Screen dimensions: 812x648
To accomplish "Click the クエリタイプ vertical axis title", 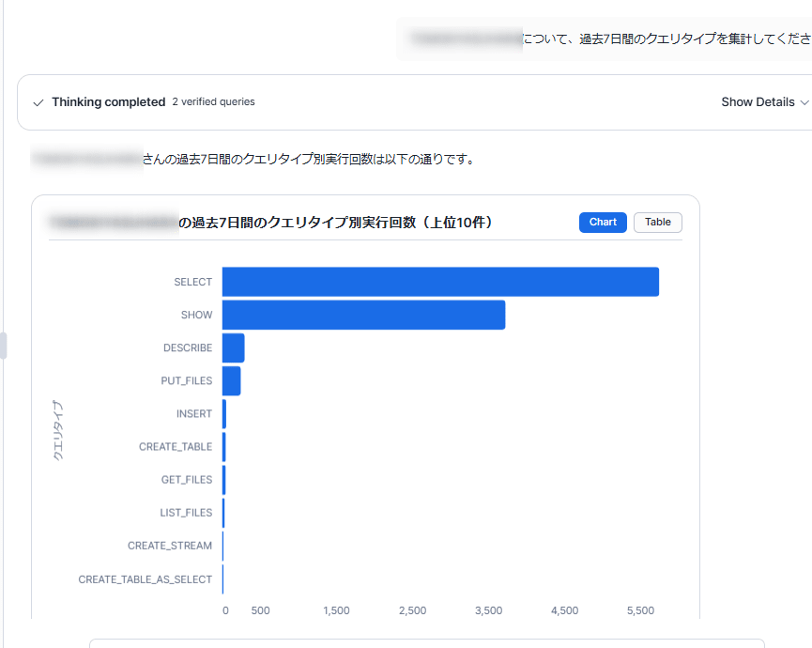I will (57, 431).
